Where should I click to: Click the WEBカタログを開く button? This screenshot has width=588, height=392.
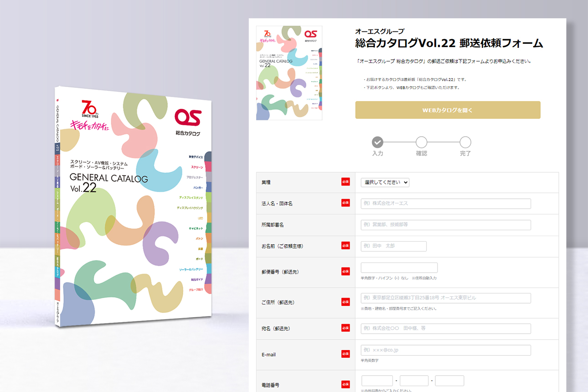pyautogui.click(x=448, y=110)
